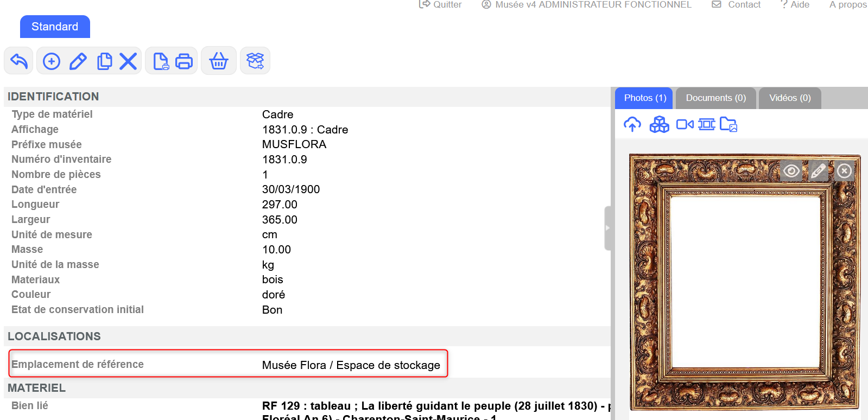Image resolution: width=868 pixels, height=420 pixels.
Task: Duplicate the record with copy icon
Action: [x=104, y=61]
